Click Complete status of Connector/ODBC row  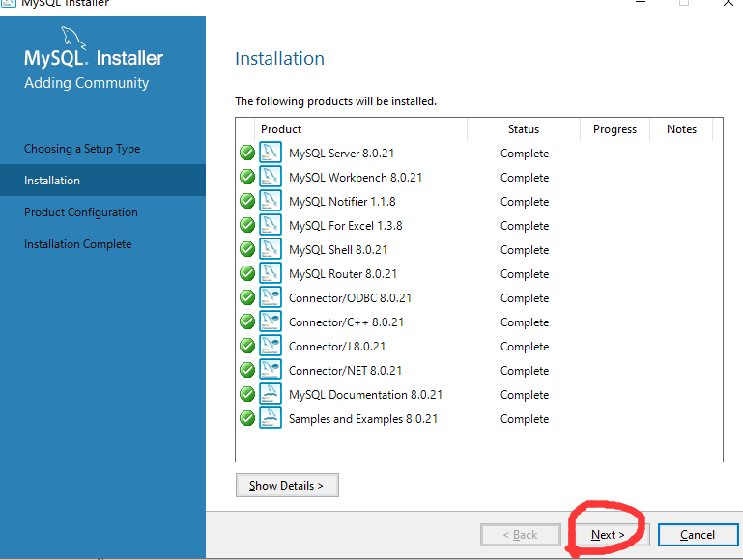point(525,298)
